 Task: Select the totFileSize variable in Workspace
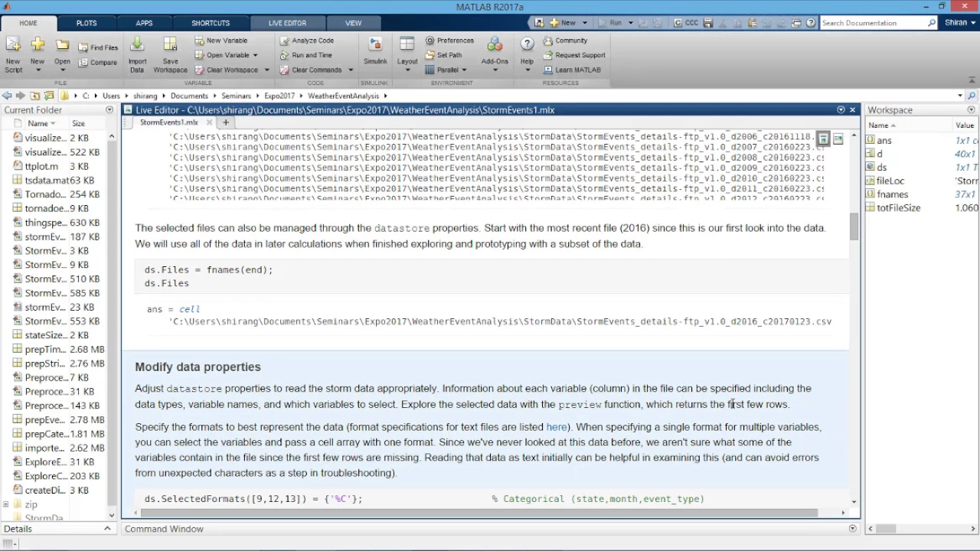pyautogui.click(x=899, y=207)
